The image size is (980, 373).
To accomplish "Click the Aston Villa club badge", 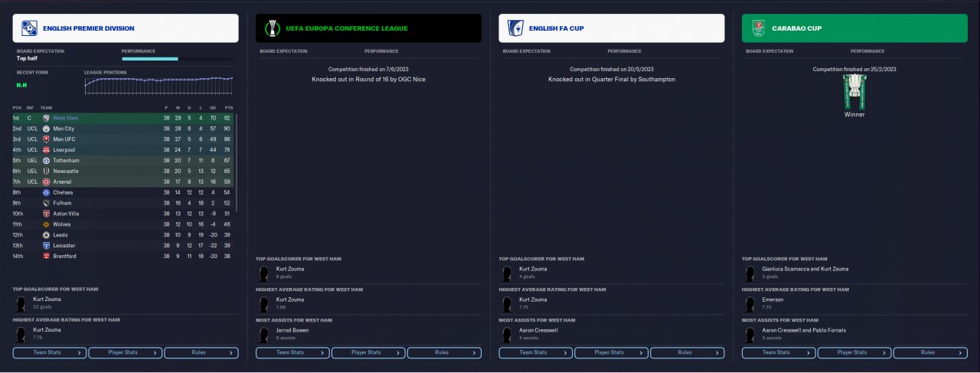I will [x=46, y=214].
